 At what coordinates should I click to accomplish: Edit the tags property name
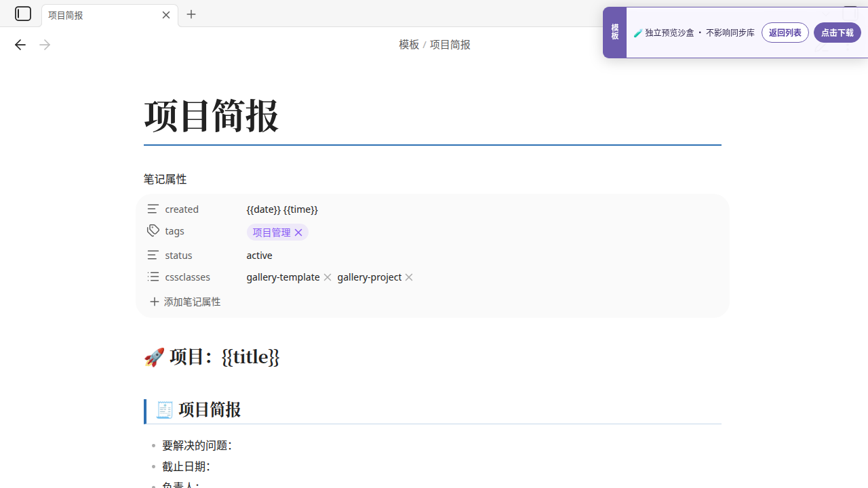coord(174,230)
